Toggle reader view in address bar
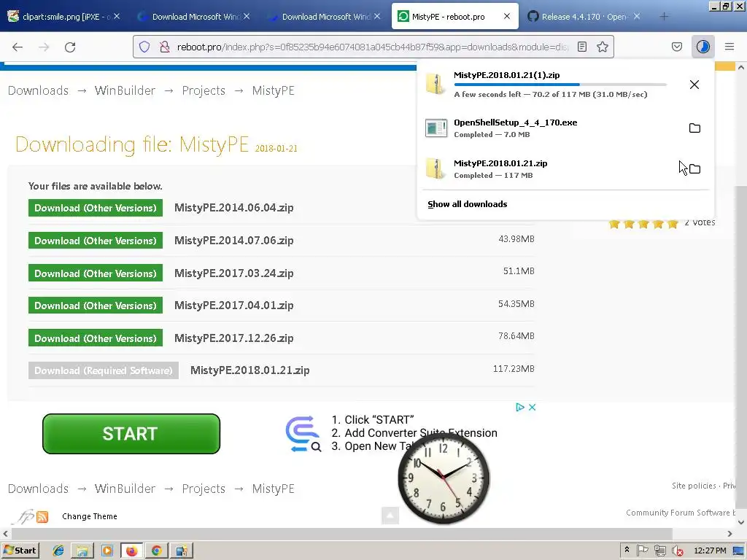 [x=581, y=47]
